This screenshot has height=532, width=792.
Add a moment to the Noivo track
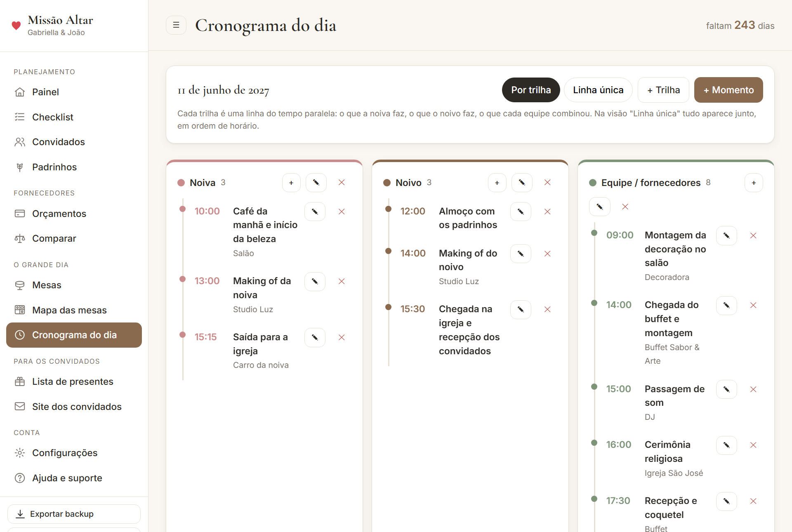pos(497,183)
